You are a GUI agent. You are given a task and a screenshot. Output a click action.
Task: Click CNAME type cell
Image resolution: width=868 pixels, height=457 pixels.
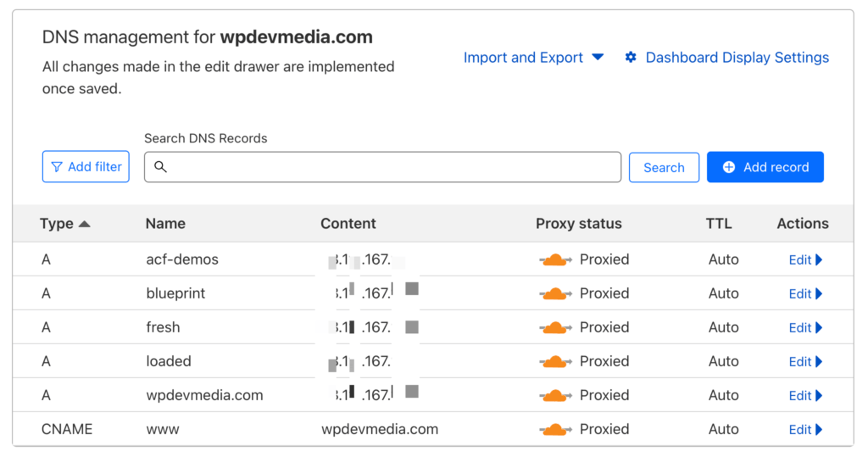67,429
